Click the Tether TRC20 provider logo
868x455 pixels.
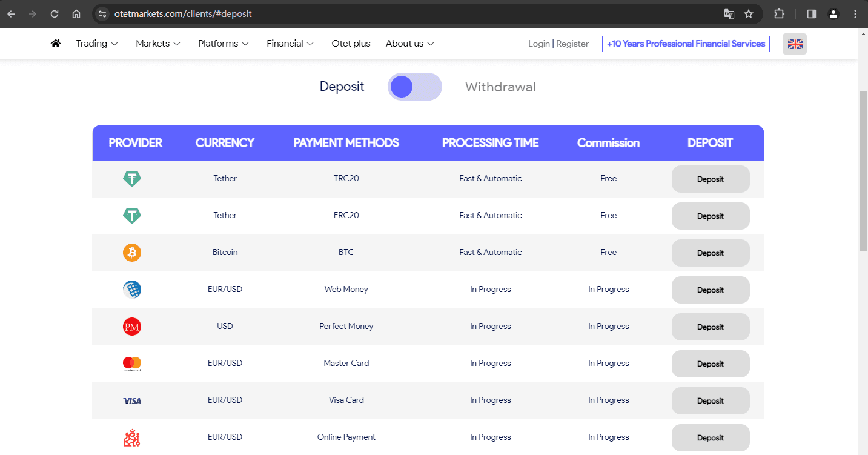click(132, 179)
